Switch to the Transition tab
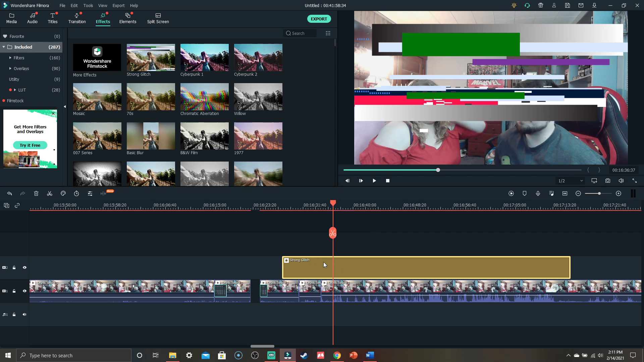644x362 pixels. (77, 18)
